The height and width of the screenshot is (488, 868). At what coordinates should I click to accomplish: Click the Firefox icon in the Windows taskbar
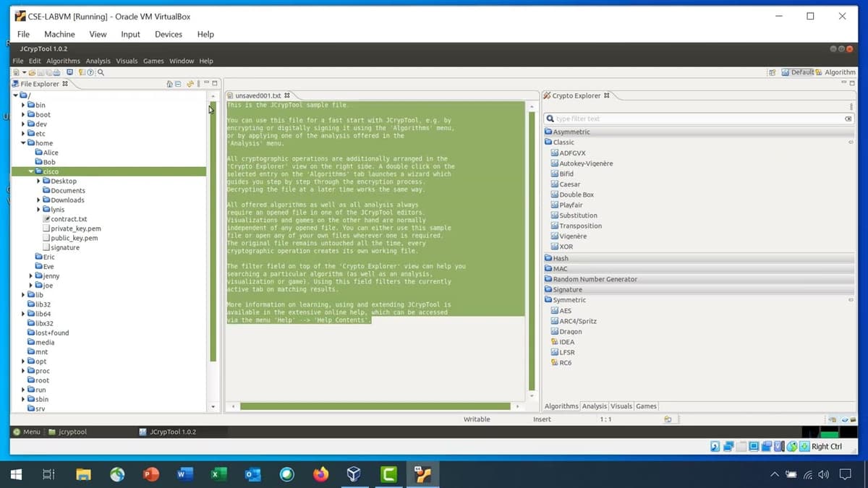(x=320, y=474)
